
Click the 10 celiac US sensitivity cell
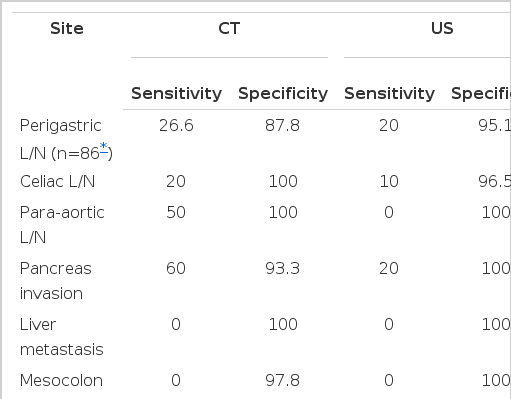point(389,182)
